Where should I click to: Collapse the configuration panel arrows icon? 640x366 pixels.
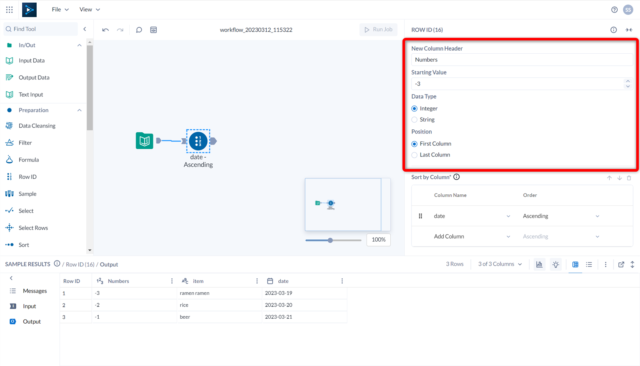(x=629, y=30)
